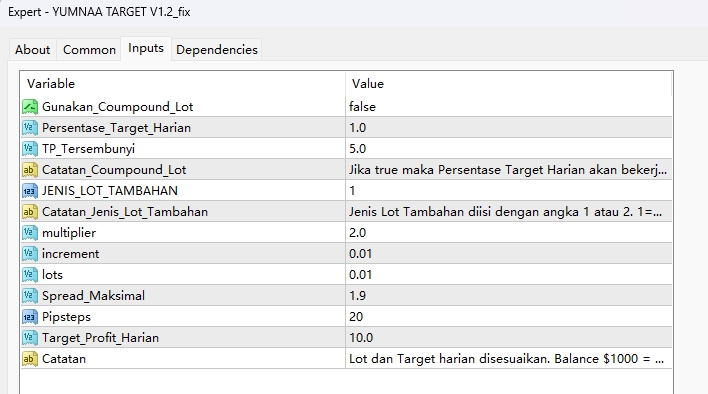
Task: Select the TP_Tersembunyi variable name
Action: (x=88, y=149)
